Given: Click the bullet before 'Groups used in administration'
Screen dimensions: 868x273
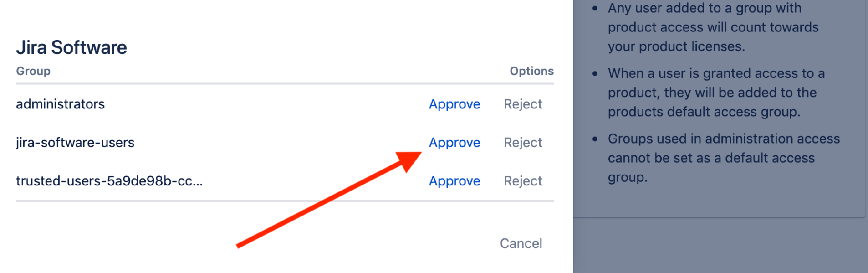Looking at the screenshot, I should [595, 139].
